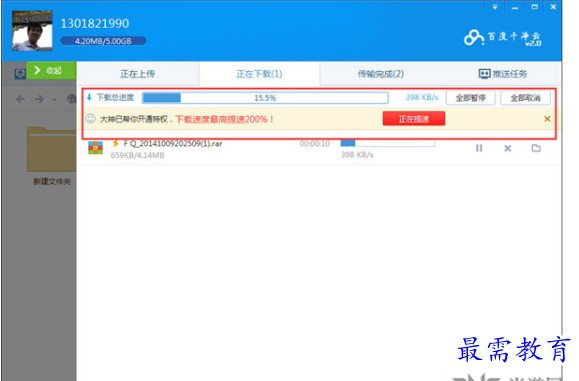Open the rar file's containing folder
Screen dimensions: 579x381
coord(536,148)
